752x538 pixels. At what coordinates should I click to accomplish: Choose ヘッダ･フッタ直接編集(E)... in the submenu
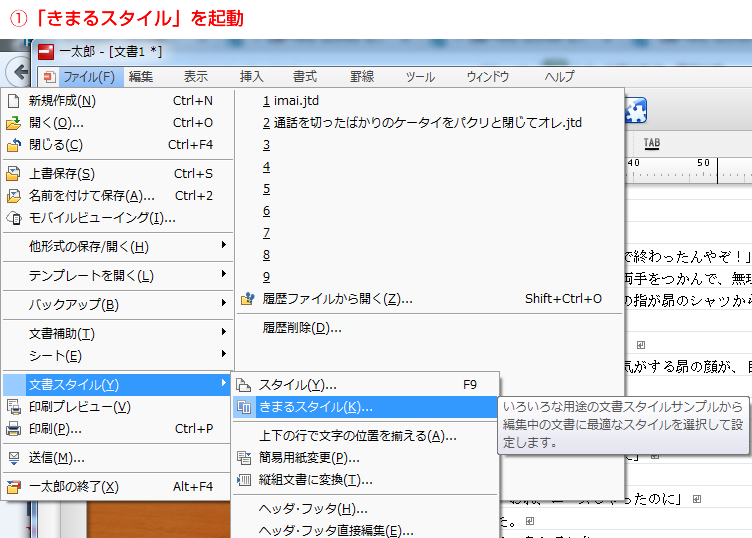coord(365,531)
